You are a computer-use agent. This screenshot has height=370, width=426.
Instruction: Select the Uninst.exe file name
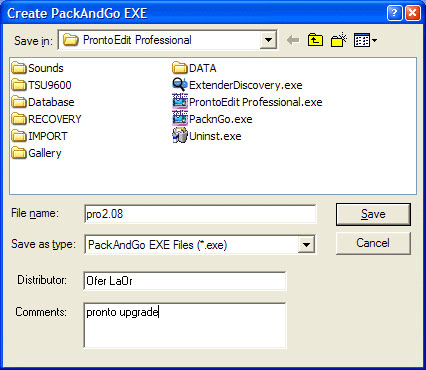tap(215, 136)
